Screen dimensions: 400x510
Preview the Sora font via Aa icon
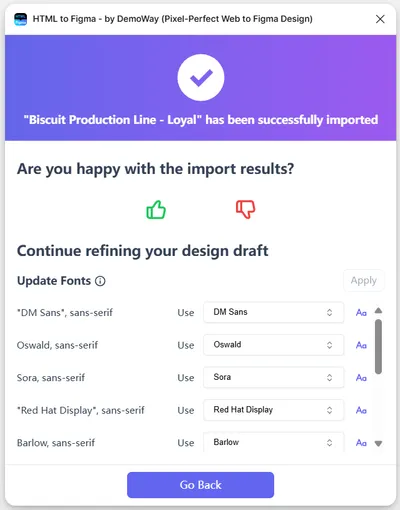361,378
